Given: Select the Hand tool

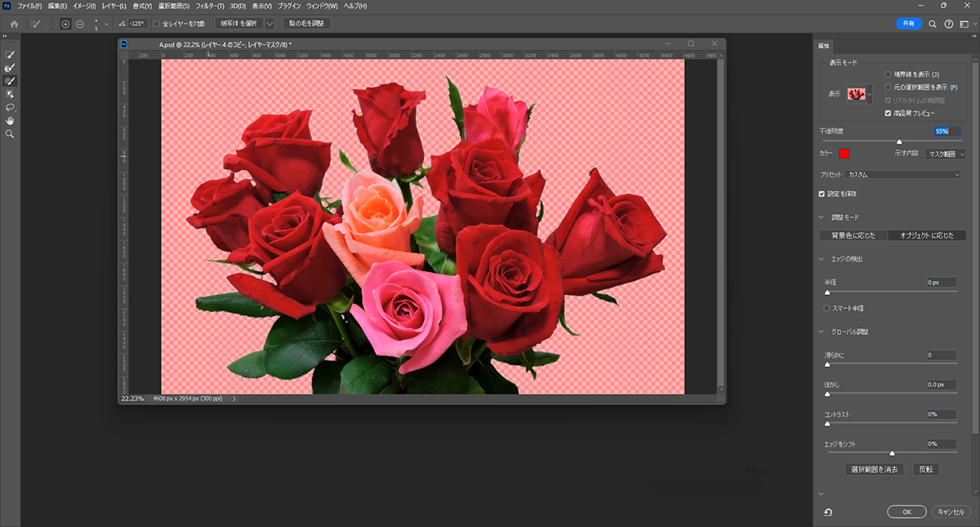Looking at the screenshot, I should point(10,120).
